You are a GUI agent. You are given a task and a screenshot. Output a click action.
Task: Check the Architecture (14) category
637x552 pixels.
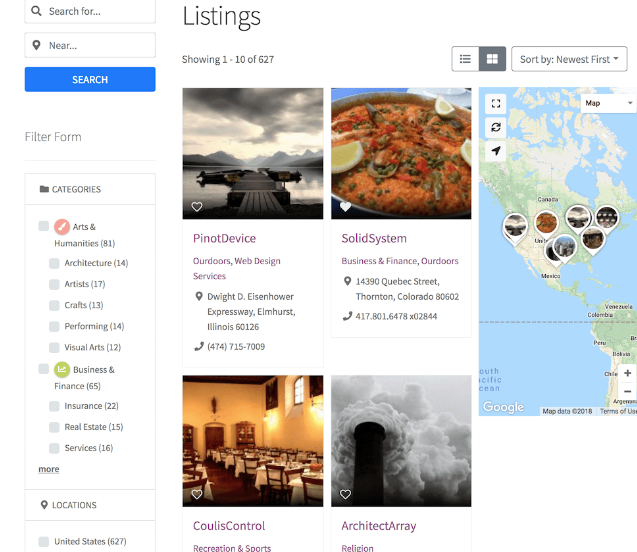[x=54, y=263]
